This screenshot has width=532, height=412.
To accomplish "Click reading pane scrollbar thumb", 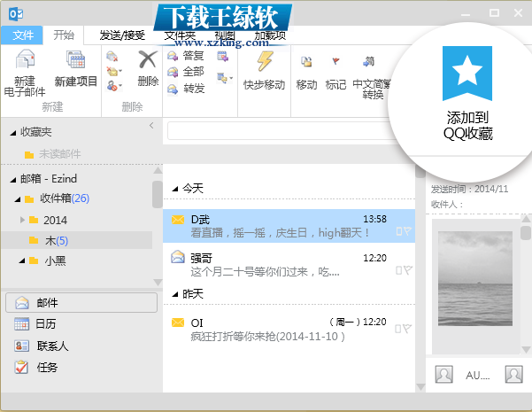I will pos(526,233).
